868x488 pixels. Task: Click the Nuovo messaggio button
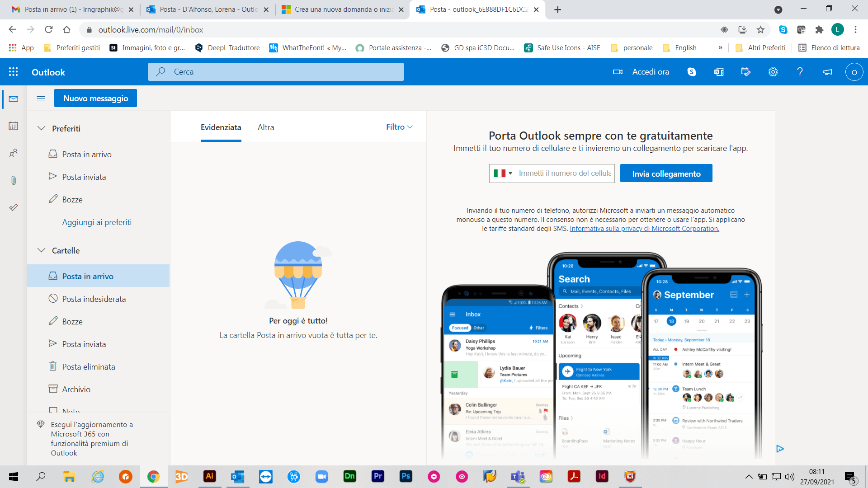pyautogui.click(x=95, y=98)
